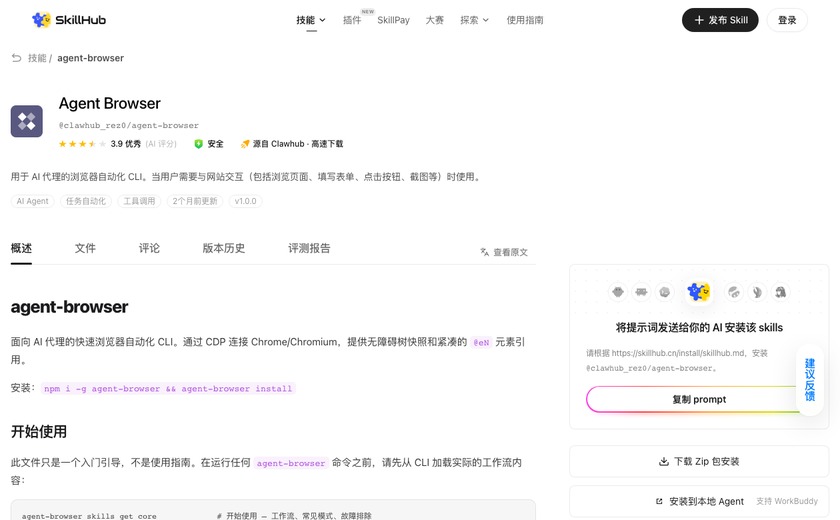Image resolution: width=840 pixels, height=520 pixels.
Task: Select the colorful SkillHub agent icon in install card
Action: 699,292
